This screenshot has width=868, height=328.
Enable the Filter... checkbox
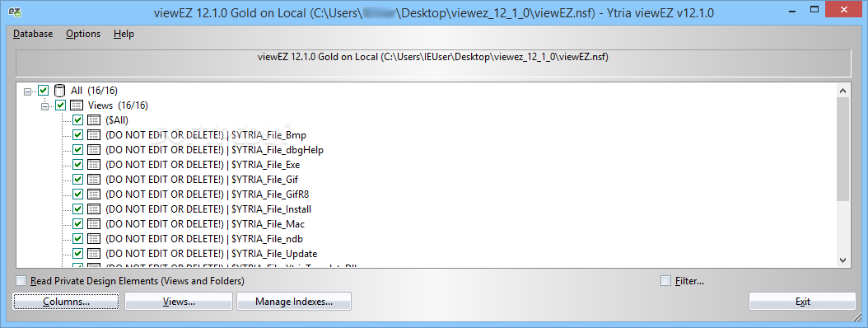click(x=666, y=281)
